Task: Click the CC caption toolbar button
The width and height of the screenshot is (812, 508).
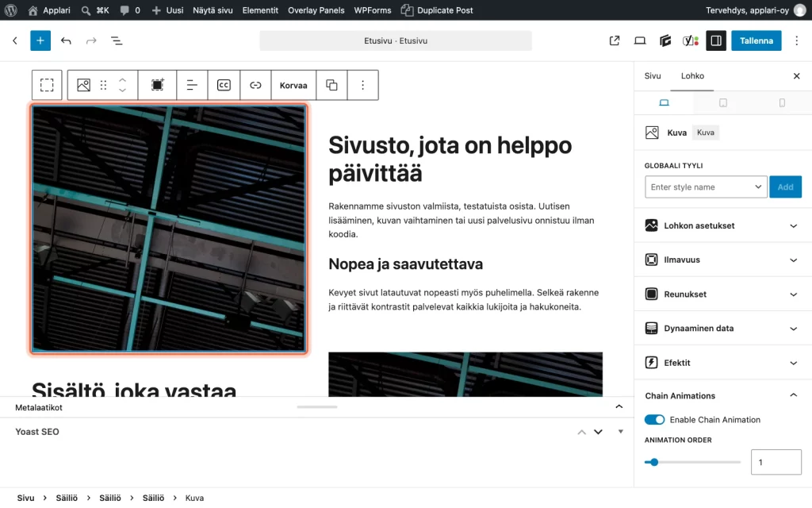Action: 224,85
